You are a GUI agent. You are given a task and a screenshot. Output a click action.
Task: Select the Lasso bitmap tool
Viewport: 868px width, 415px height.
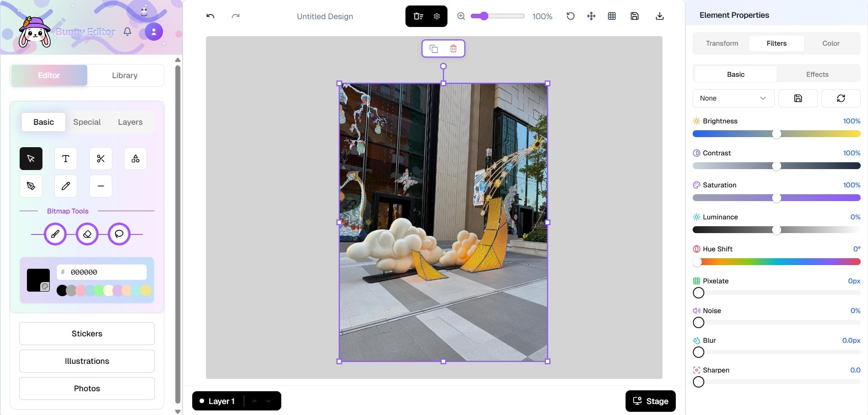click(x=119, y=234)
